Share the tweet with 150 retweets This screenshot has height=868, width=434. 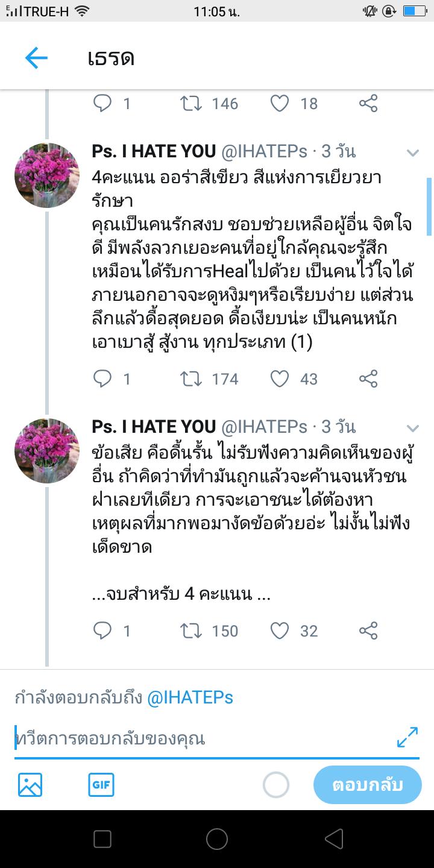tap(368, 631)
